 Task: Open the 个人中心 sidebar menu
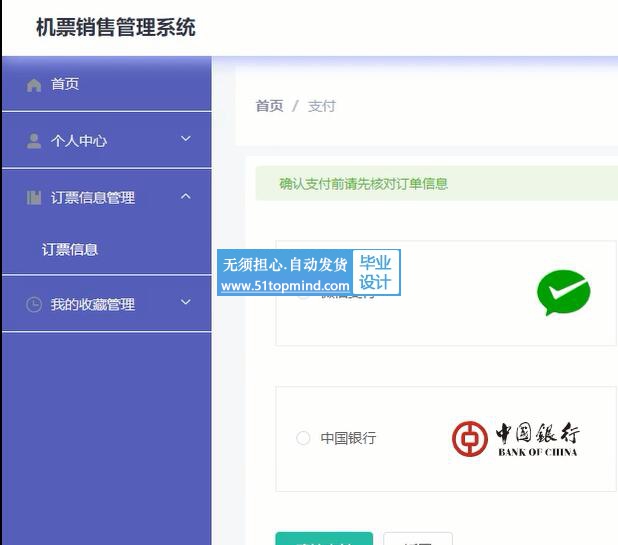(x=107, y=140)
